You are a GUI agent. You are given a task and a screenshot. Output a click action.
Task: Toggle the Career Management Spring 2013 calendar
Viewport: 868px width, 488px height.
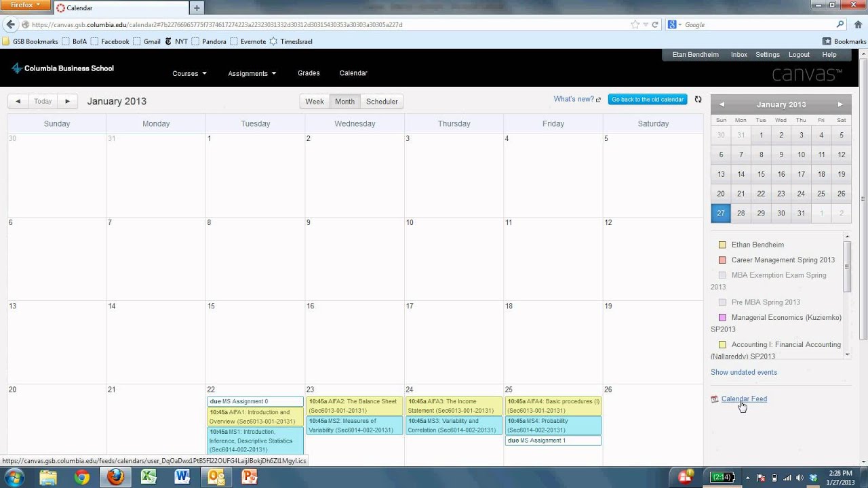[722, 260]
